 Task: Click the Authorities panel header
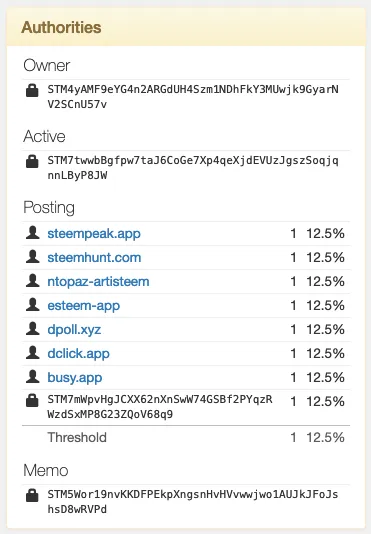tap(186, 27)
